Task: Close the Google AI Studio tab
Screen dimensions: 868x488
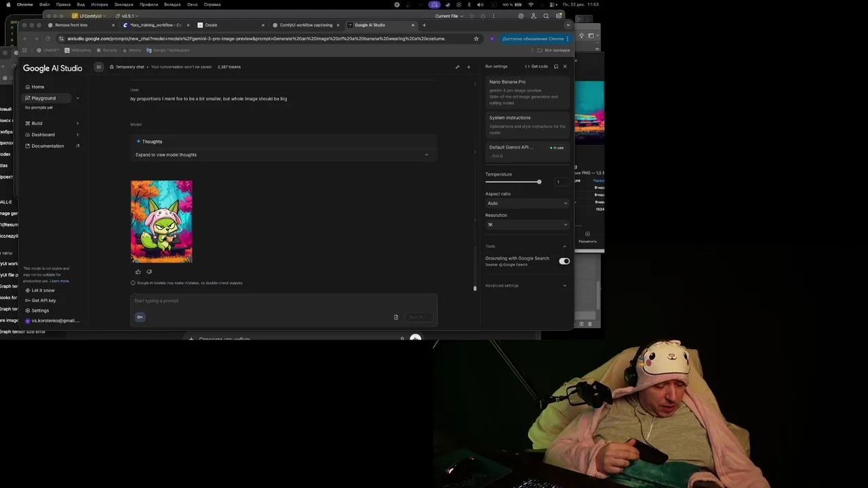Action: pyautogui.click(x=412, y=25)
